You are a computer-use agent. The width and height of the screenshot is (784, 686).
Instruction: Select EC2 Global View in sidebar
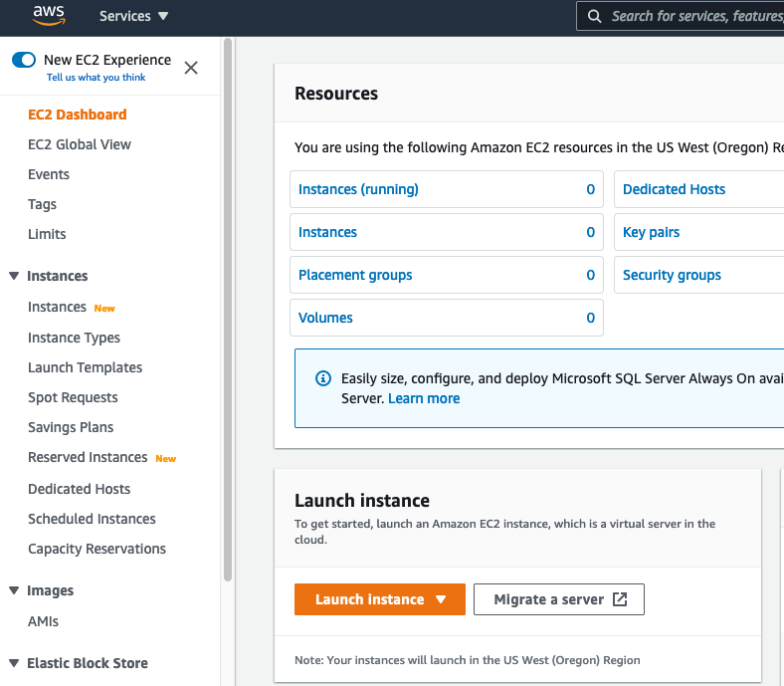[80, 144]
